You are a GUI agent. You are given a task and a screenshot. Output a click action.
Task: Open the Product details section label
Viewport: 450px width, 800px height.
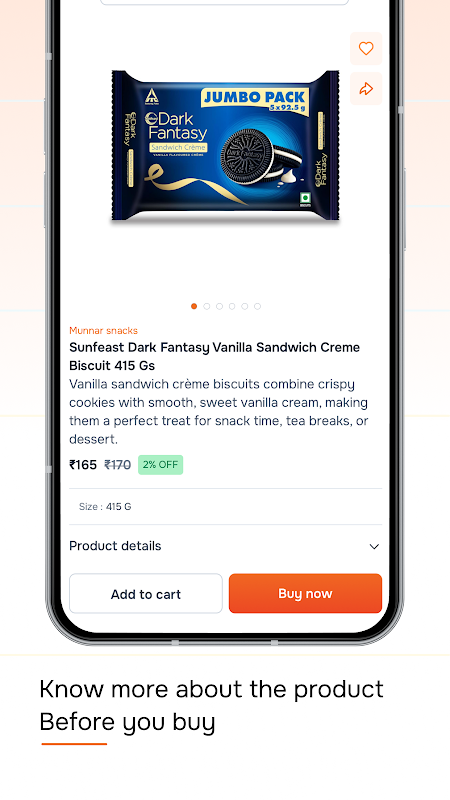115,546
